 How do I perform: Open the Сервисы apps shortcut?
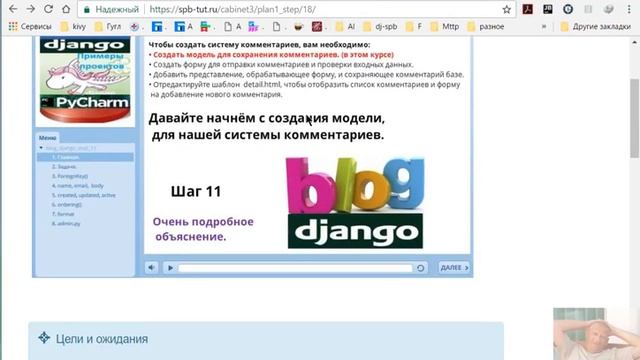click(x=30, y=27)
